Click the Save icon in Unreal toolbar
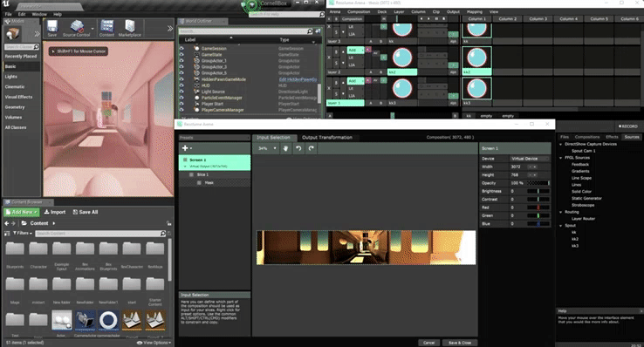Screen dimensions: 644x347 coord(52,27)
